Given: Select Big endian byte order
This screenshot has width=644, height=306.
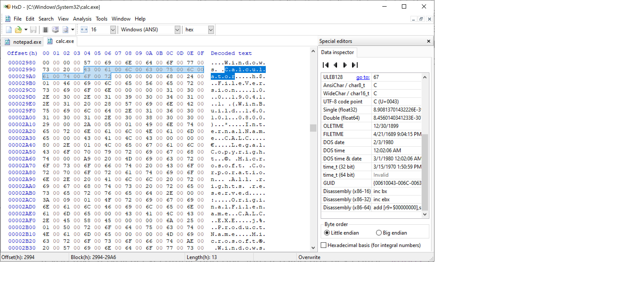Looking at the screenshot, I should click(x=379, y=233).
